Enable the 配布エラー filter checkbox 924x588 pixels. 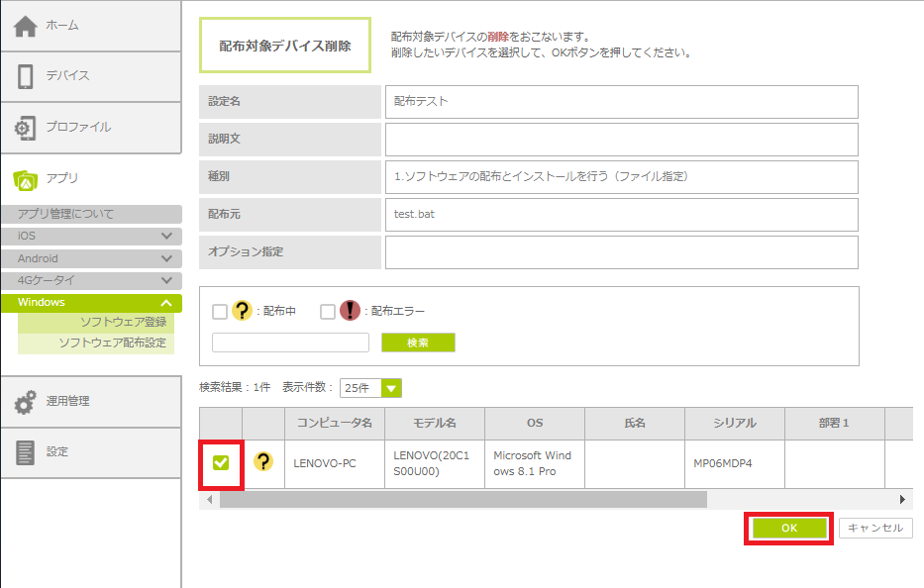point(328,312)
